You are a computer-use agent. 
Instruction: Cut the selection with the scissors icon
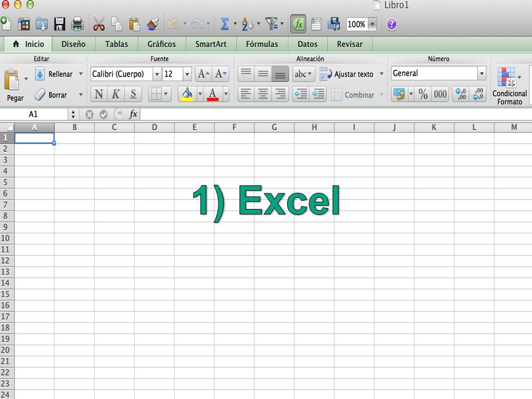[99, 24]
